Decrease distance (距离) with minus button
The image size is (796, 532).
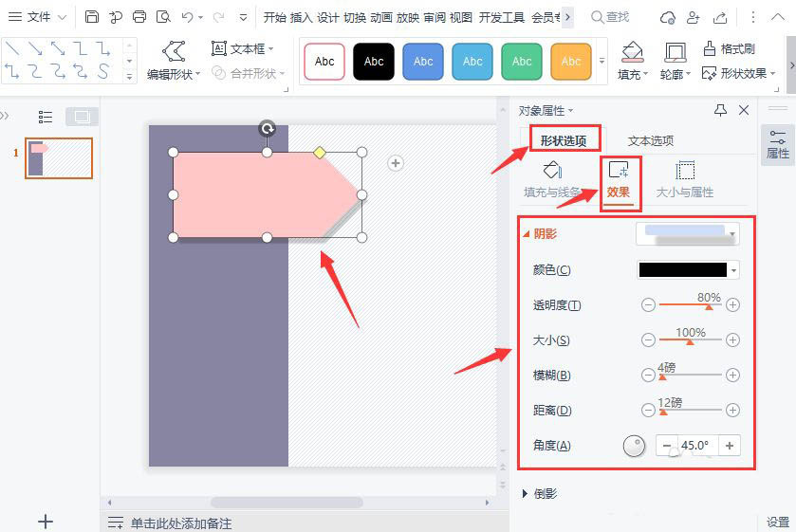click(x=648, y=411)
